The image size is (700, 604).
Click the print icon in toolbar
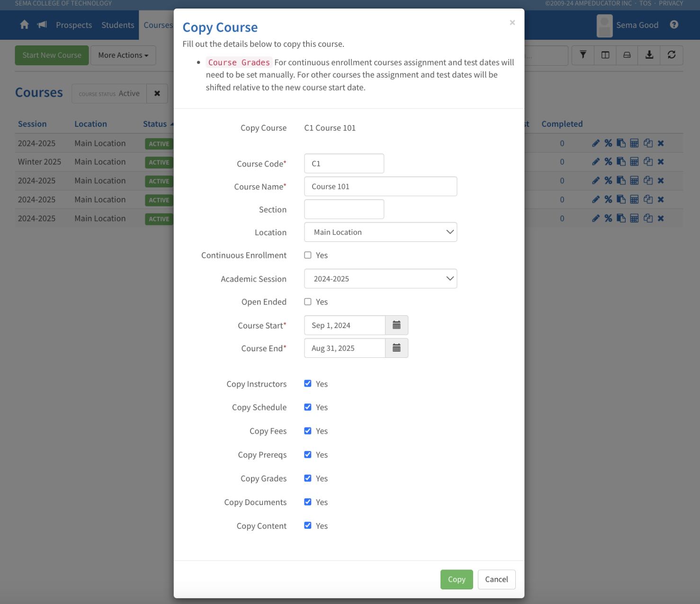627,55
